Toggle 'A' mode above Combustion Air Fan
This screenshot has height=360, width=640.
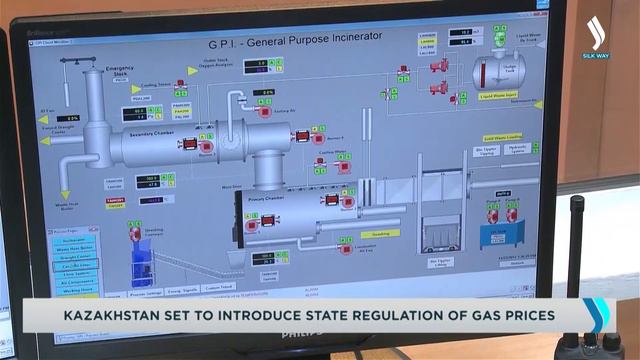point(343,240)
